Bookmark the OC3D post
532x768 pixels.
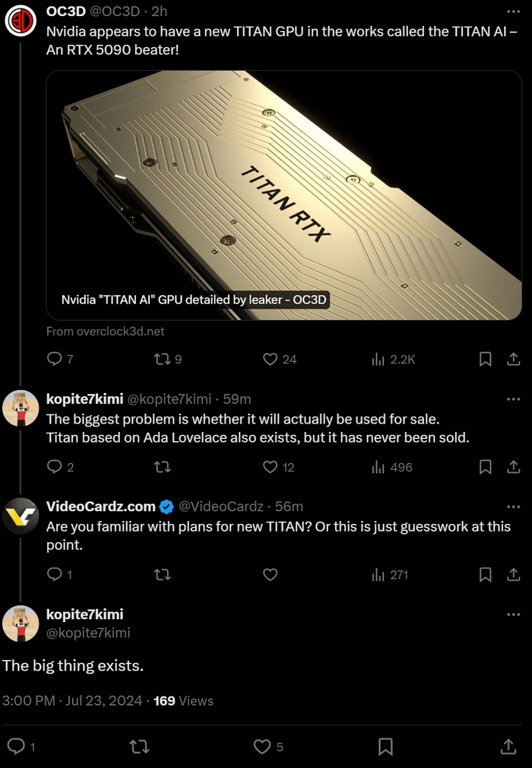pos(485,359)
